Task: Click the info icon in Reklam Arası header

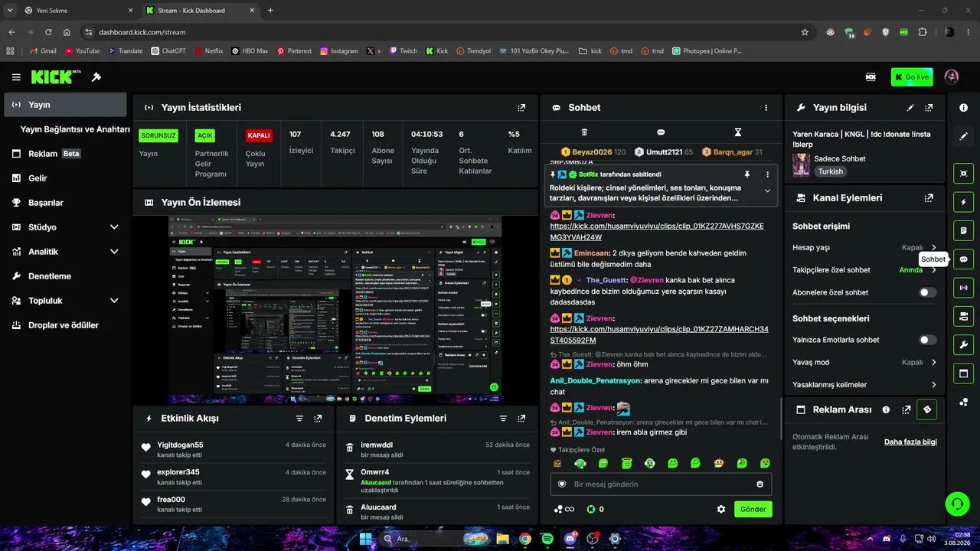Action: 886,410
